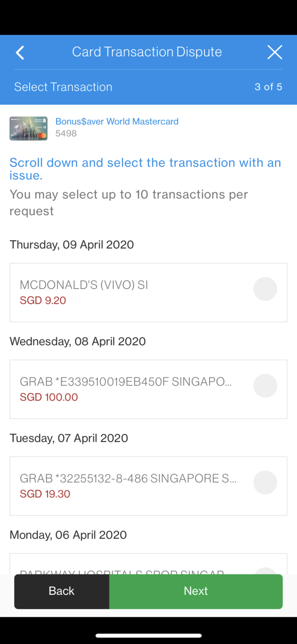Tap the home indicator bar
This screenshot has width=297, height=644.
(148, 634)
